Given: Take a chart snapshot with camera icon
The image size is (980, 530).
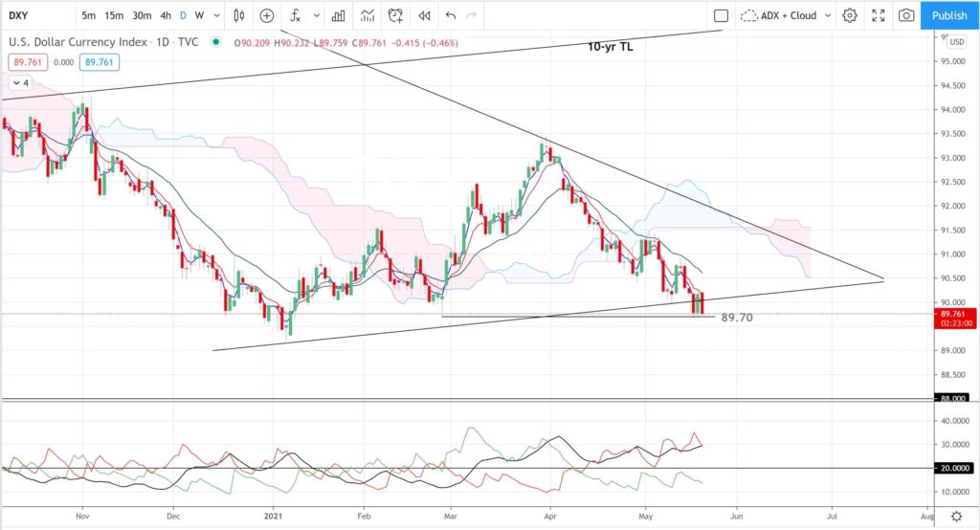Looking at the screenshot, I should click(x=906, y=15).
